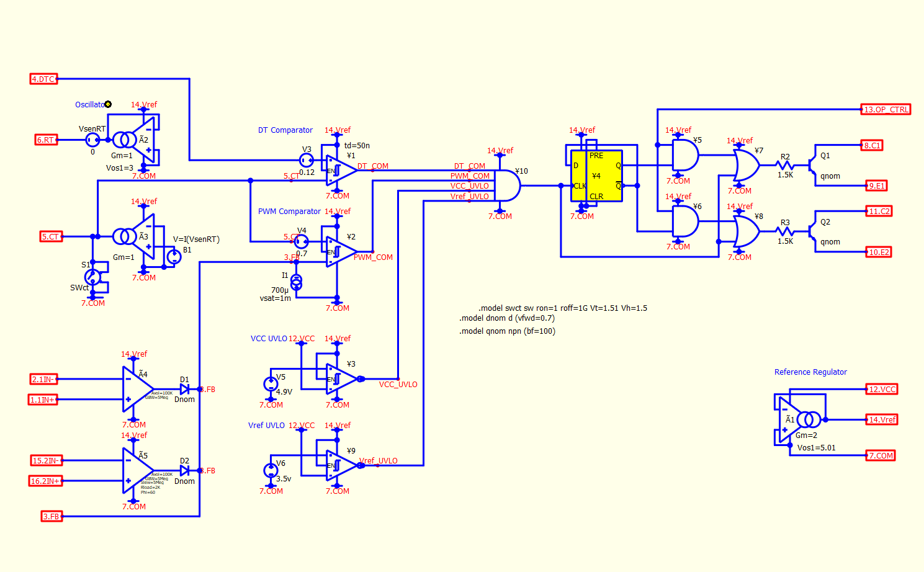The image size is (924, 572).
Task: Select the 'Vos1=3' parameter text
Action: [x=120, y=168]
